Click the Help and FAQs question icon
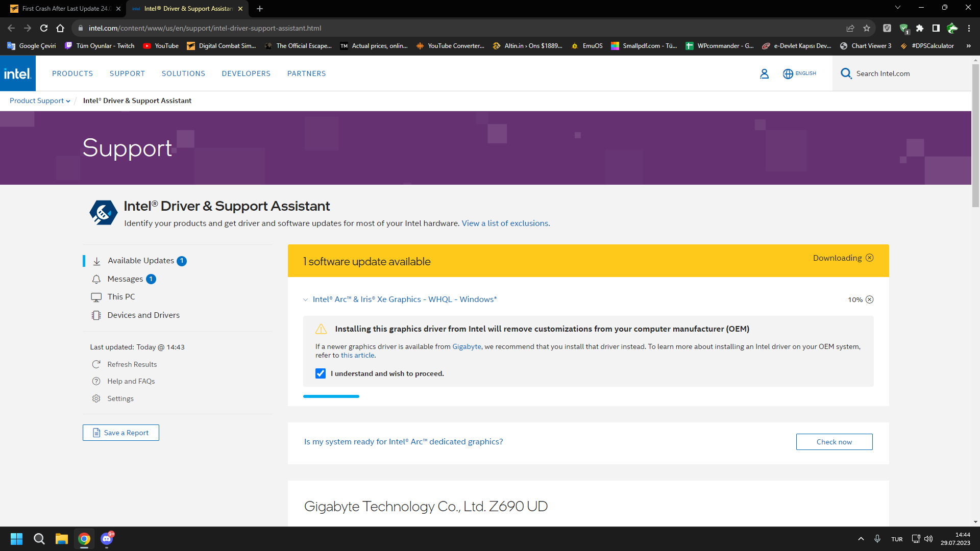This screenshot has height=551, width=980. tap(96, 381)
